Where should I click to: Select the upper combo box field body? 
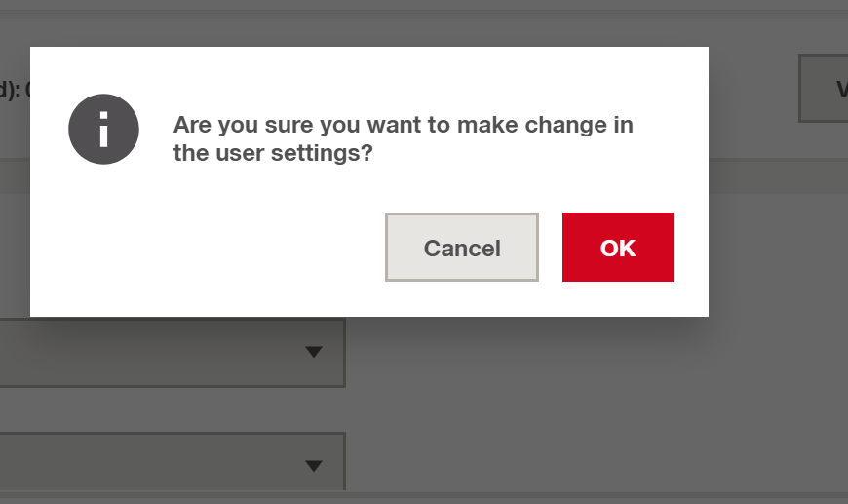[172, 353]
